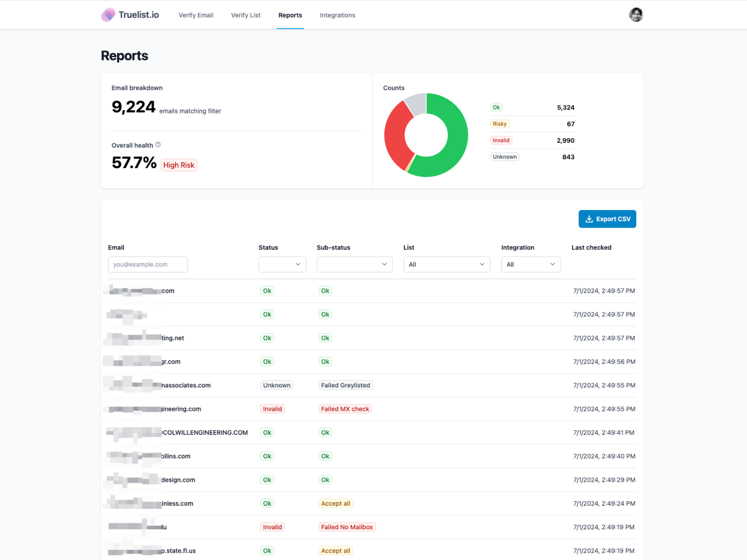Click the Overall health info icon
Screen dimensions: 747x560
(158, 145)
